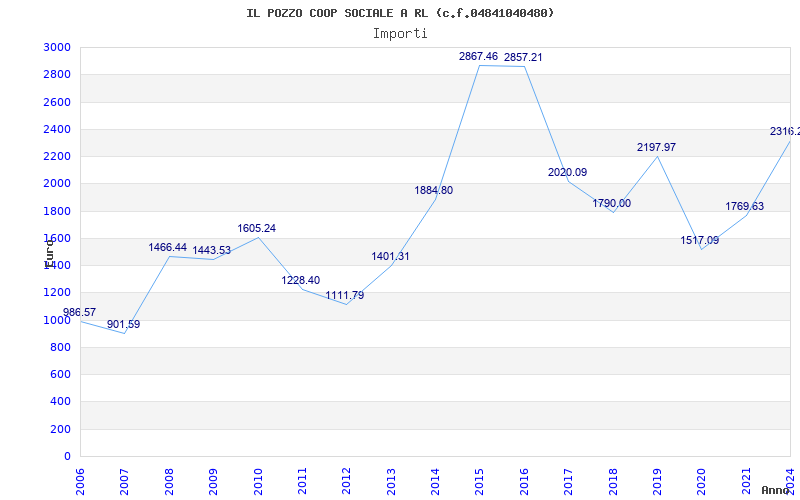Click x-axis year 2017
Image resolution: width=800 pixels, height=500 pixels.
pos(568,482)
